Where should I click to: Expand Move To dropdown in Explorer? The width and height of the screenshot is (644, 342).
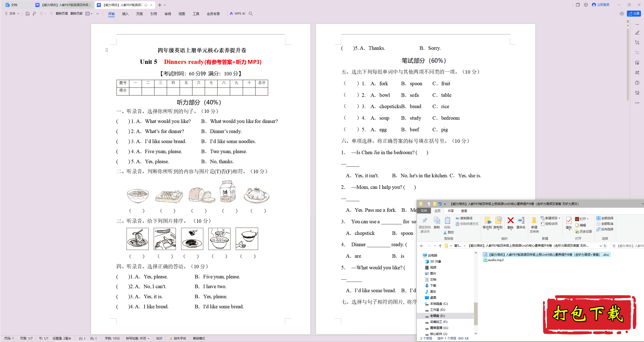pos(487,230)
